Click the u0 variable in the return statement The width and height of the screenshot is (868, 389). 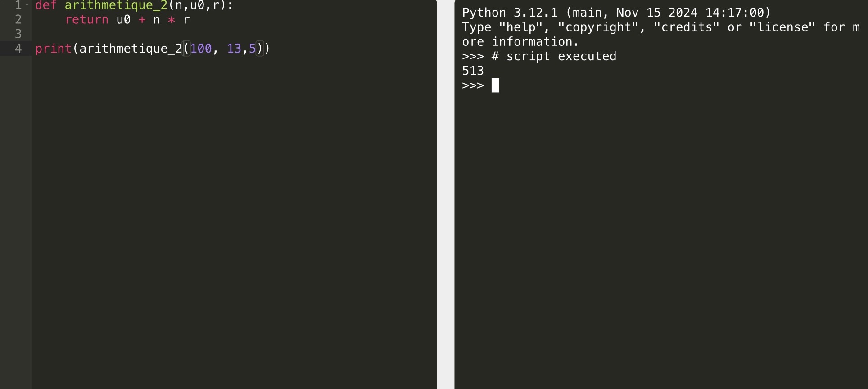[123, 20]
